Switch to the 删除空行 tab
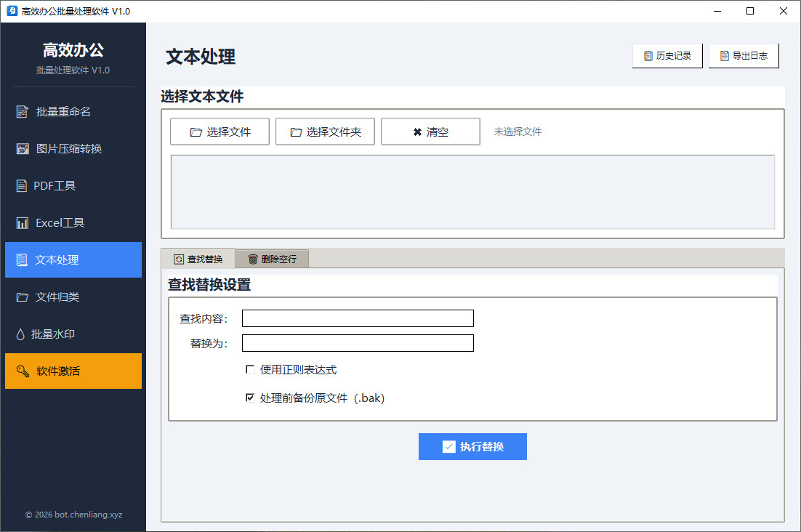The width and height of the screenshot is (801, 532). coord(273,259)
